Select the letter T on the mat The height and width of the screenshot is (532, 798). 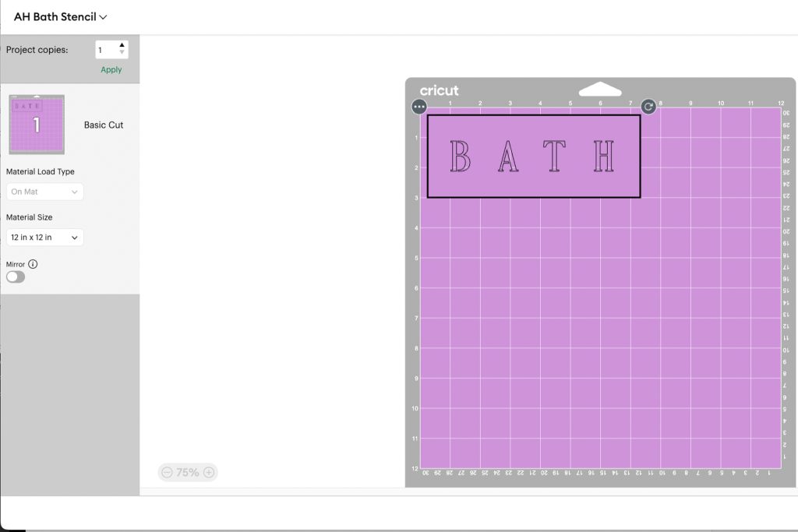tap(554, 157)
